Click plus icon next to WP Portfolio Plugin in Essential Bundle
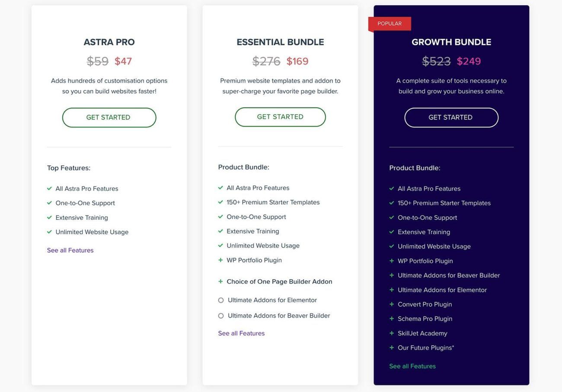Screen dimensions: 562x392 click(220, 260)
